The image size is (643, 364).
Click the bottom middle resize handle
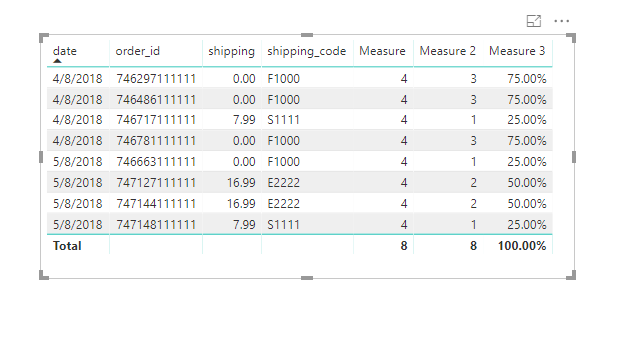click(307, 278)
